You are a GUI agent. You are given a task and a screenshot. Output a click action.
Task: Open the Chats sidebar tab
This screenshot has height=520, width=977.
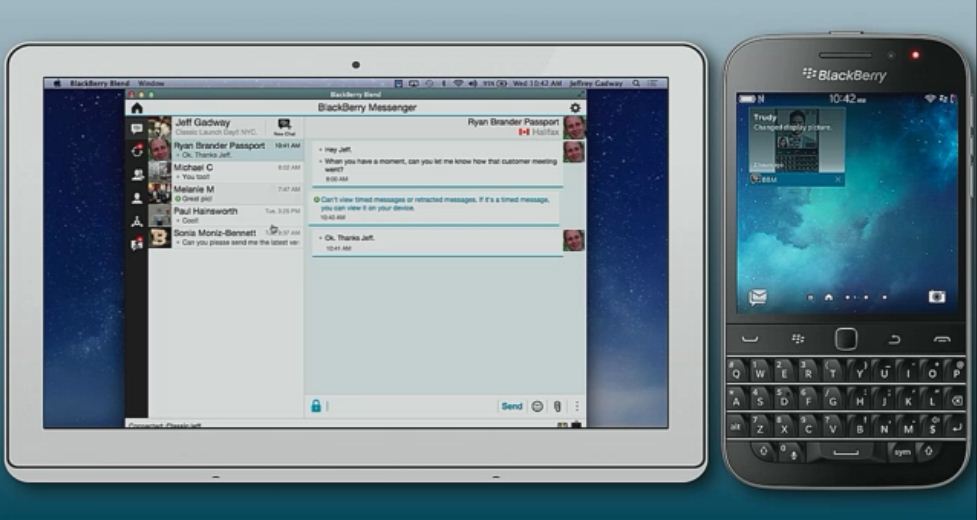(x=137, y=129)
